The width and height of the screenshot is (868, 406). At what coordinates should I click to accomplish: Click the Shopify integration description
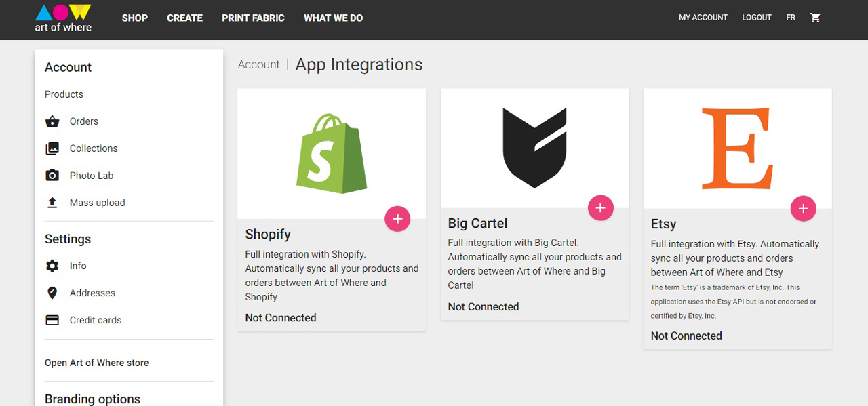click(x=332, y=276)
